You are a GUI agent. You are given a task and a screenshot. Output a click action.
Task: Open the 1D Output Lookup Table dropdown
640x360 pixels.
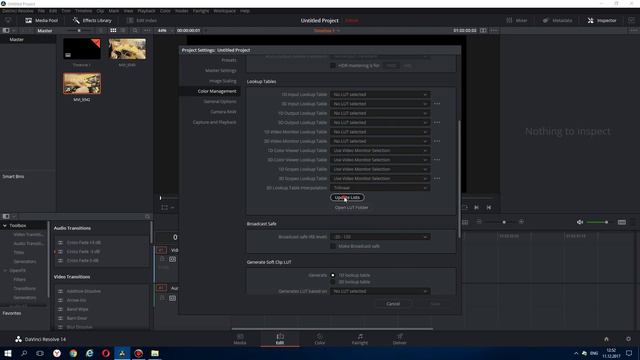[x=380, y=113]
